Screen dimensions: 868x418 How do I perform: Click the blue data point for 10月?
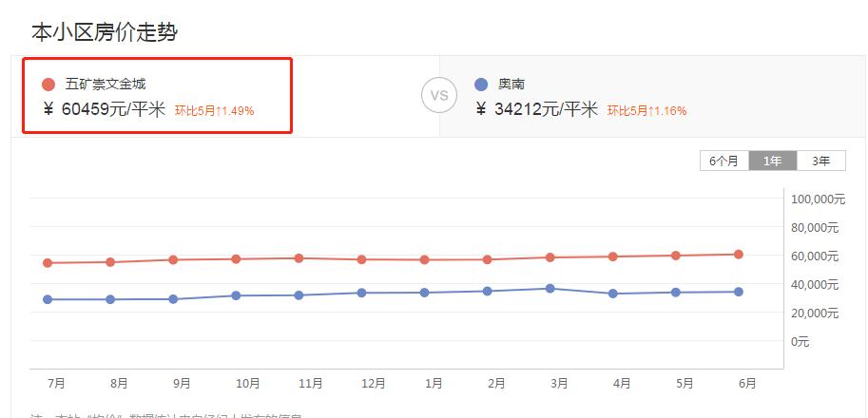pos(236,295)
